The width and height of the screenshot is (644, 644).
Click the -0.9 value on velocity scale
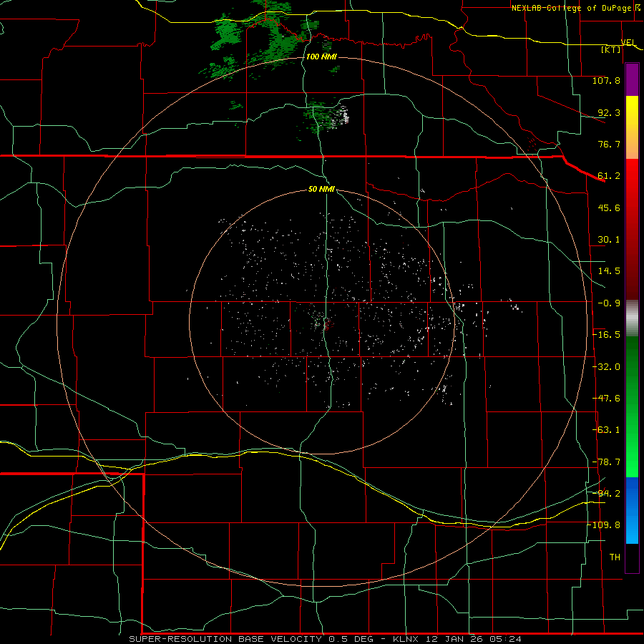point(609,303)
